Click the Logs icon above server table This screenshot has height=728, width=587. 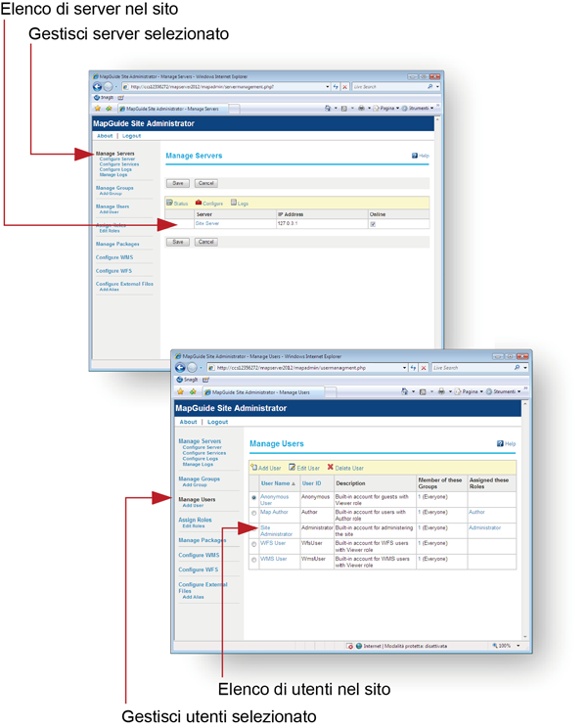click(234, 203)
